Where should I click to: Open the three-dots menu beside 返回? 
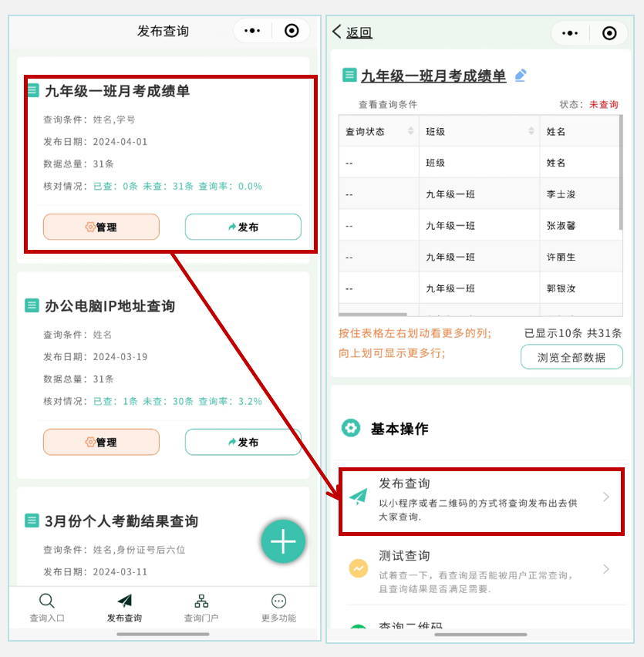570,33
